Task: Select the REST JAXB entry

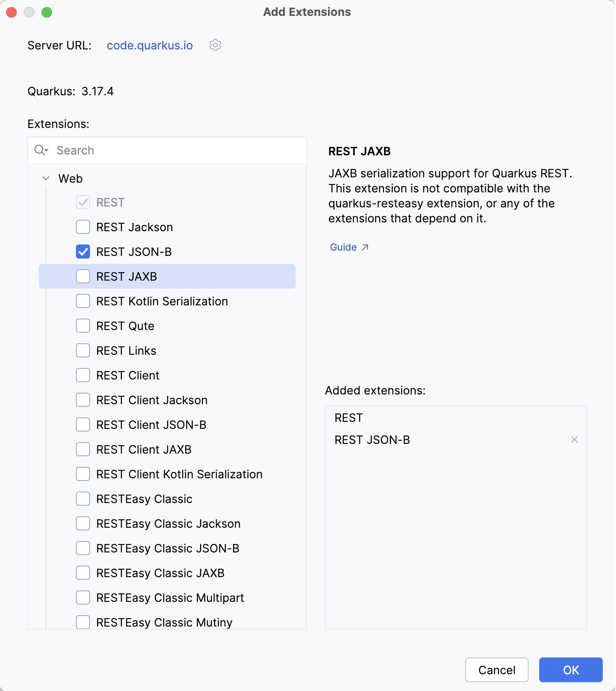Action: pyautogui.click(x=127, y=276)
